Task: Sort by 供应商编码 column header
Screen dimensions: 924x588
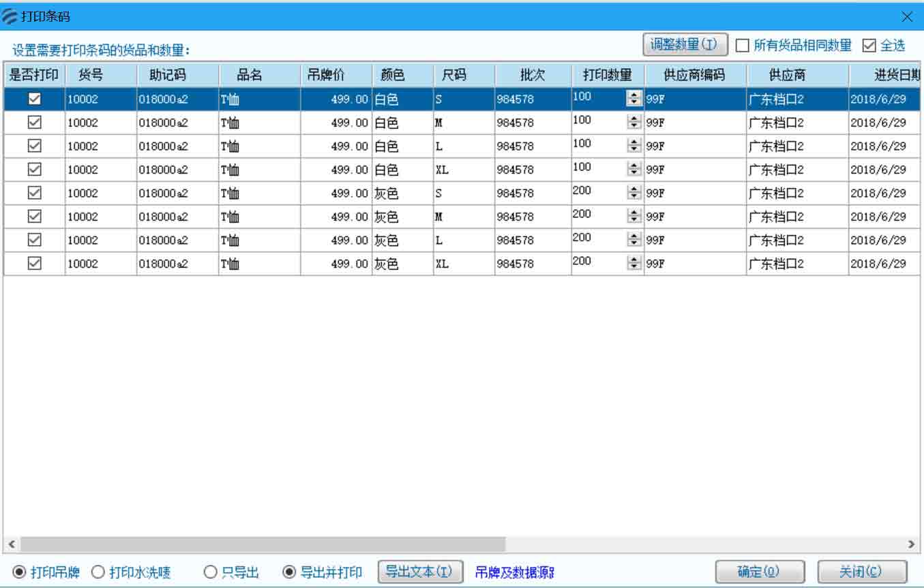Action: click(695, 75)
